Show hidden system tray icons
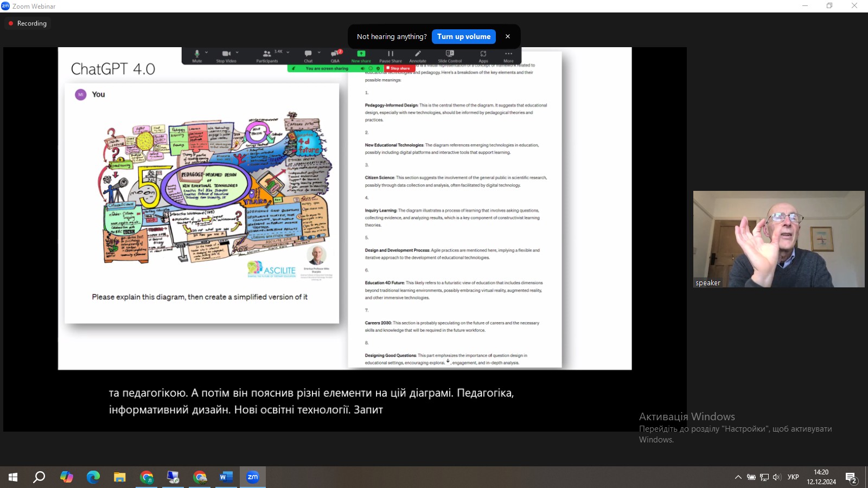 coord(738,477)
